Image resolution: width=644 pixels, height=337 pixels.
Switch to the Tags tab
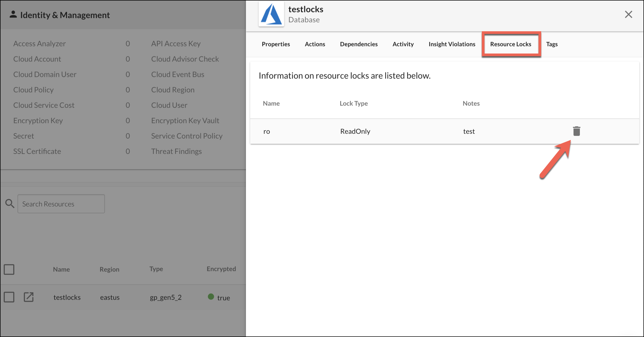[x=552, y=44]
